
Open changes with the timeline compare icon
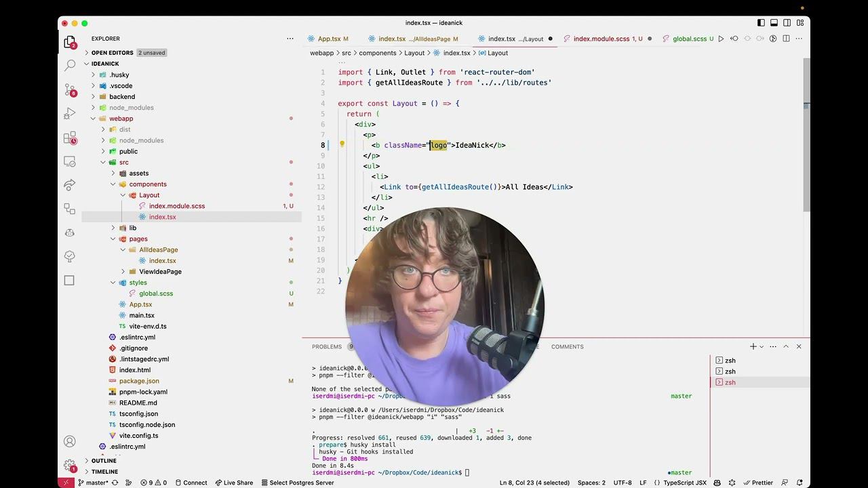734,39
